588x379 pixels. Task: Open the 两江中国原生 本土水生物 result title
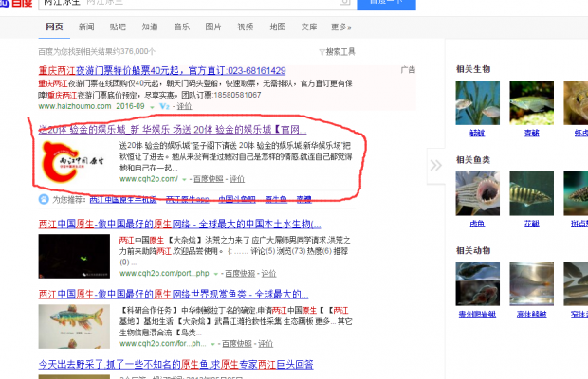179,224
